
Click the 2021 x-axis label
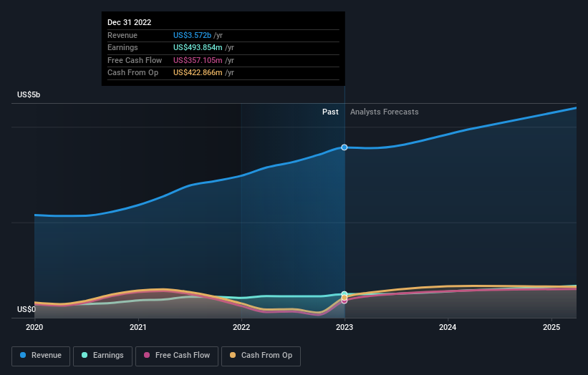pyautogui.click(x=138, y=328)
